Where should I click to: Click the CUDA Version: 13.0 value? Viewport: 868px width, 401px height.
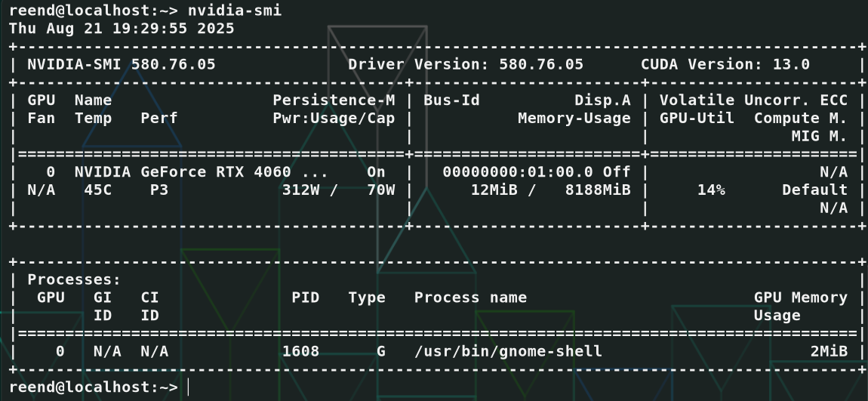point(725,64)
